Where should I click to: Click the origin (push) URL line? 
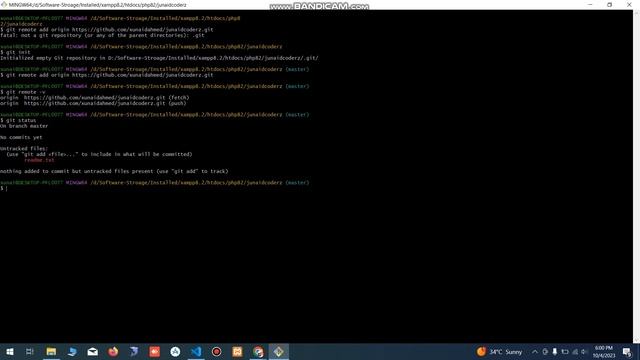click(93, 103)
